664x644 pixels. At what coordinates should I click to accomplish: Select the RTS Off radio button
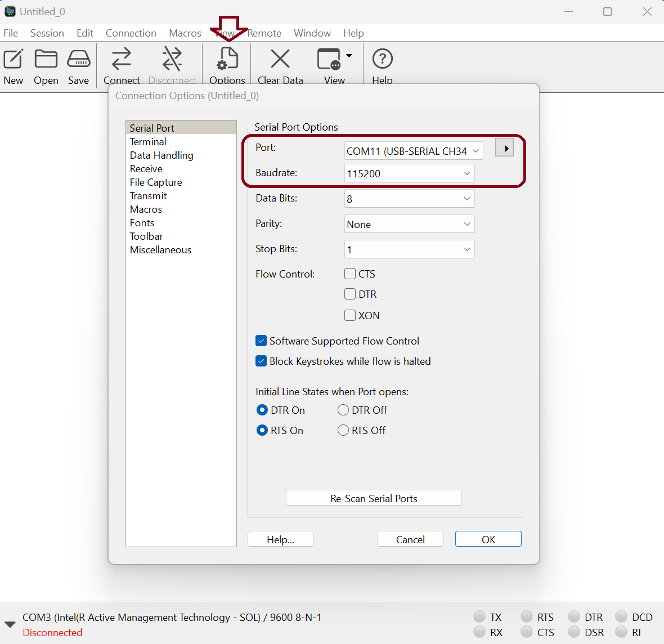pos(343,430)
